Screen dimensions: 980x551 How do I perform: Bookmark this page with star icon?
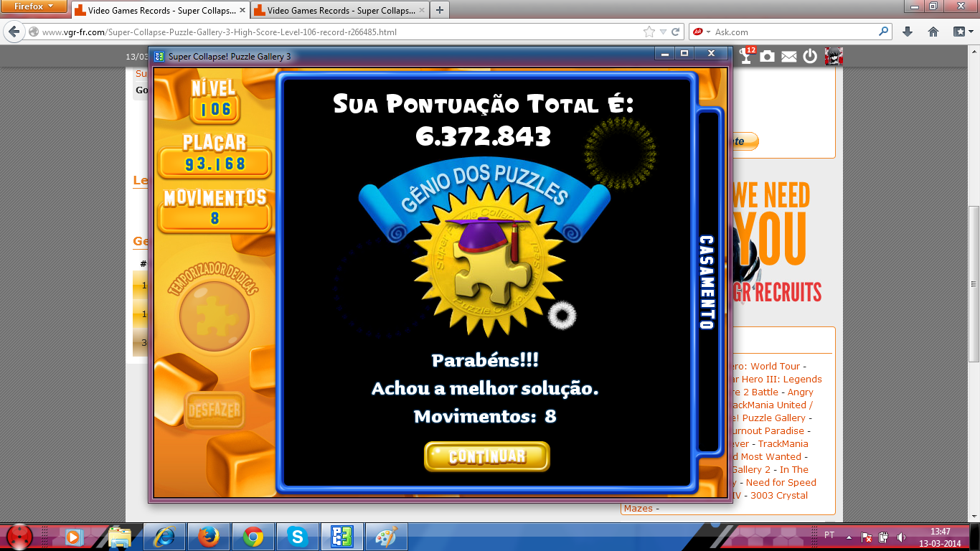[x=649, y=32]
